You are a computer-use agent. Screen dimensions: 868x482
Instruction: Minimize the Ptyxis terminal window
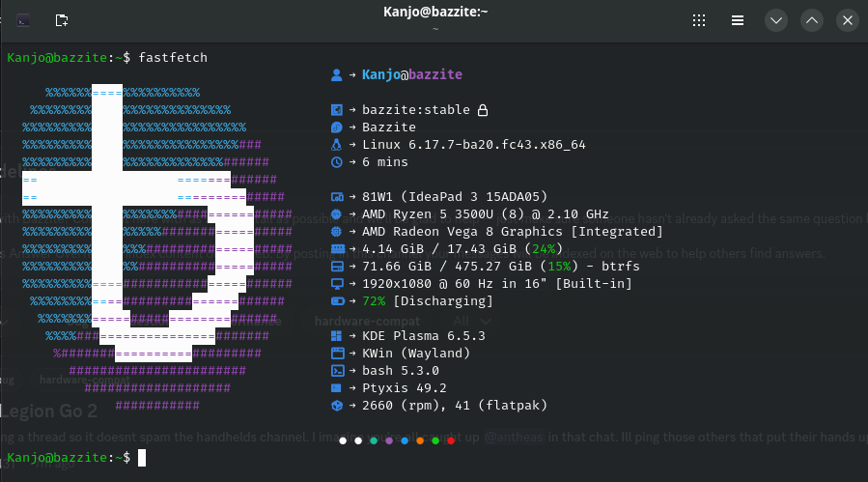point(776,20)
